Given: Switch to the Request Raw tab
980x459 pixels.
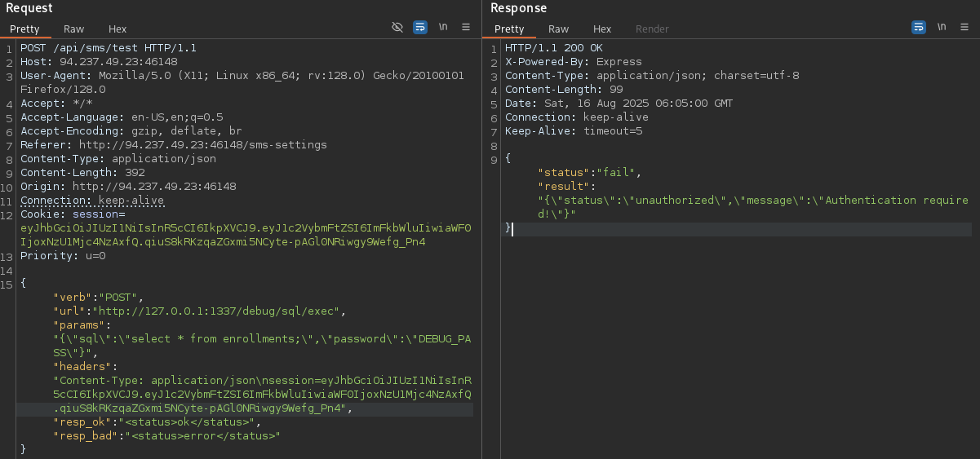Looking at the screenshot, I should [74, 29].
